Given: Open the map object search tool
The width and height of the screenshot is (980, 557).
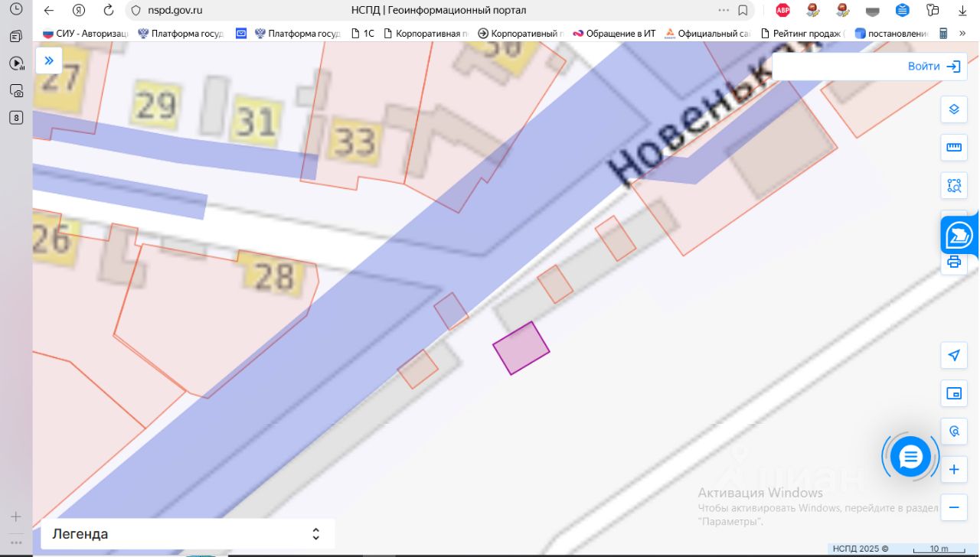Looking at the screenshot, I should point(954,432).
